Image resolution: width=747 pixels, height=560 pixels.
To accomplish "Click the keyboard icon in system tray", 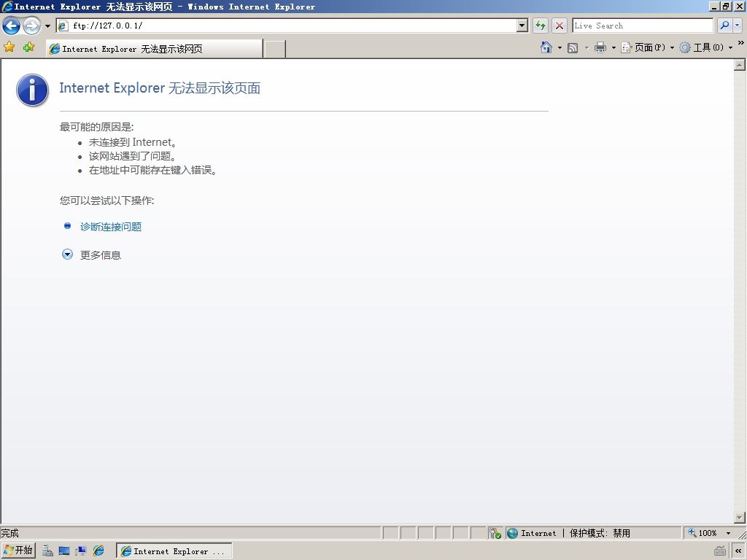I will [x=720, y=551].
